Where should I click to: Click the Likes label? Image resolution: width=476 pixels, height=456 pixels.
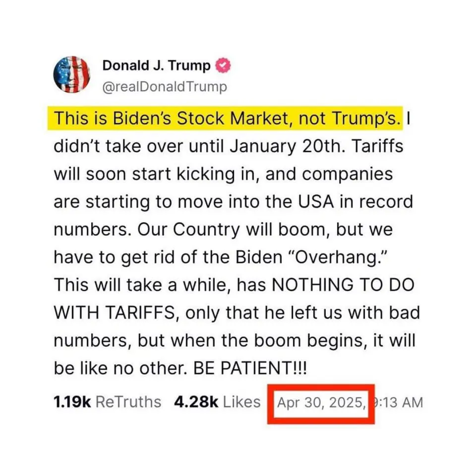pyautogui.click(x=241, y=402)
